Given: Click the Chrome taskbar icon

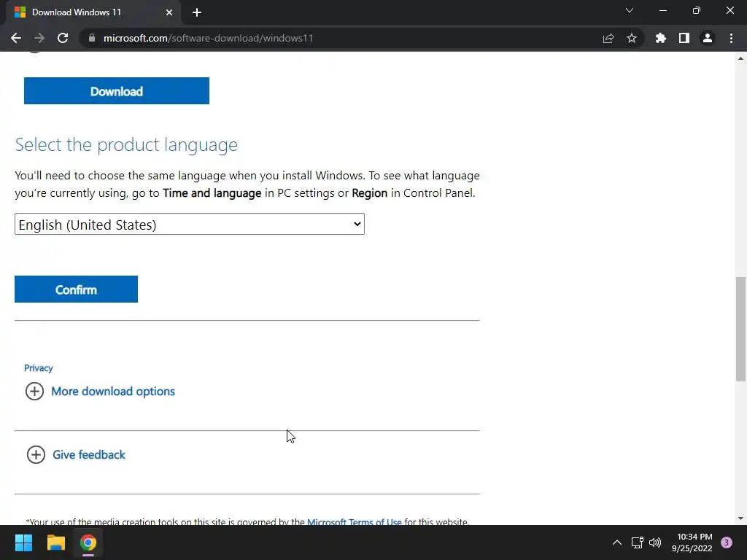Looking at the screenshot, I should pyautogui.click(x=88, y=542).
